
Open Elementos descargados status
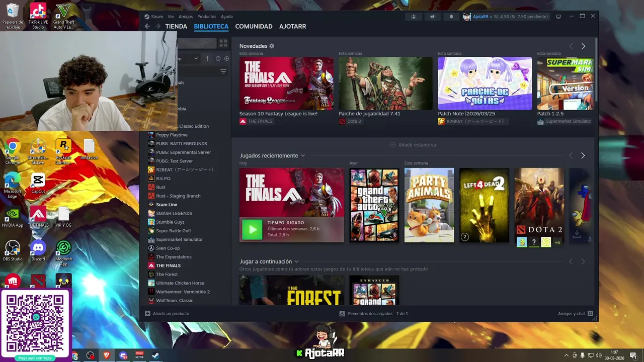(x=374, y=314)
